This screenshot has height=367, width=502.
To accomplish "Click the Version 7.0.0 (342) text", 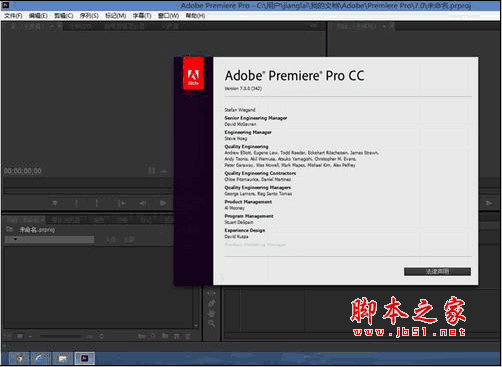I will 243,89.
